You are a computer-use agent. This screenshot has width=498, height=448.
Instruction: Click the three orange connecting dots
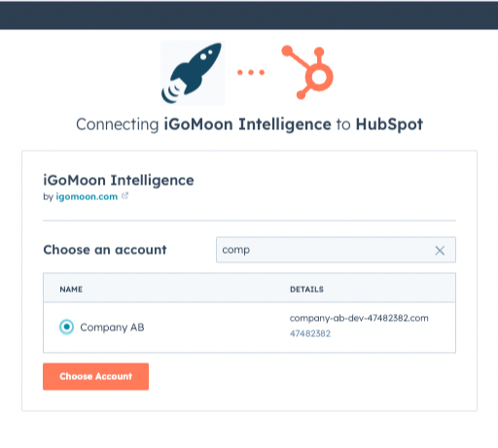pyautogui.click(x=251, y=72)
